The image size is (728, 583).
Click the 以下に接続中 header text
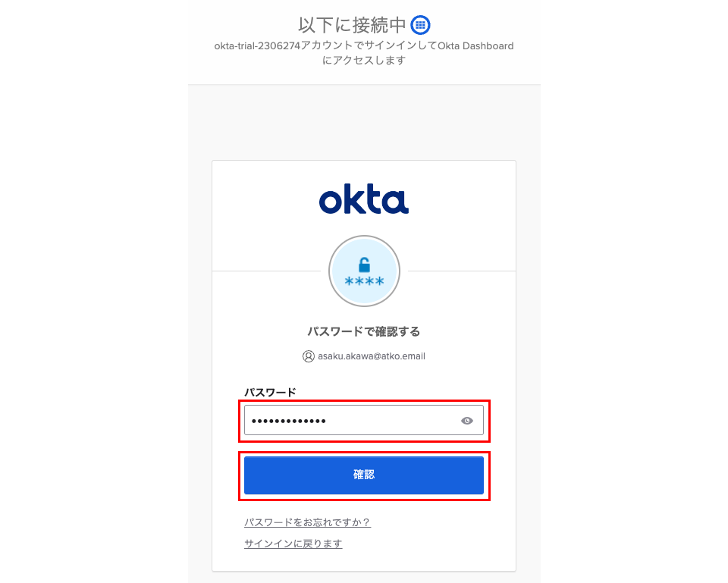pos(352,25)
